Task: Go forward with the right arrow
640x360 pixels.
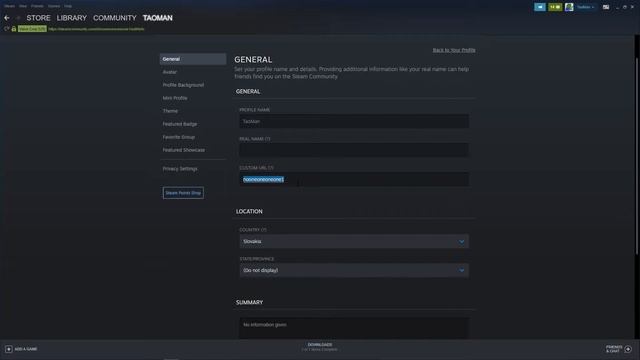Action: click(18, 18)
